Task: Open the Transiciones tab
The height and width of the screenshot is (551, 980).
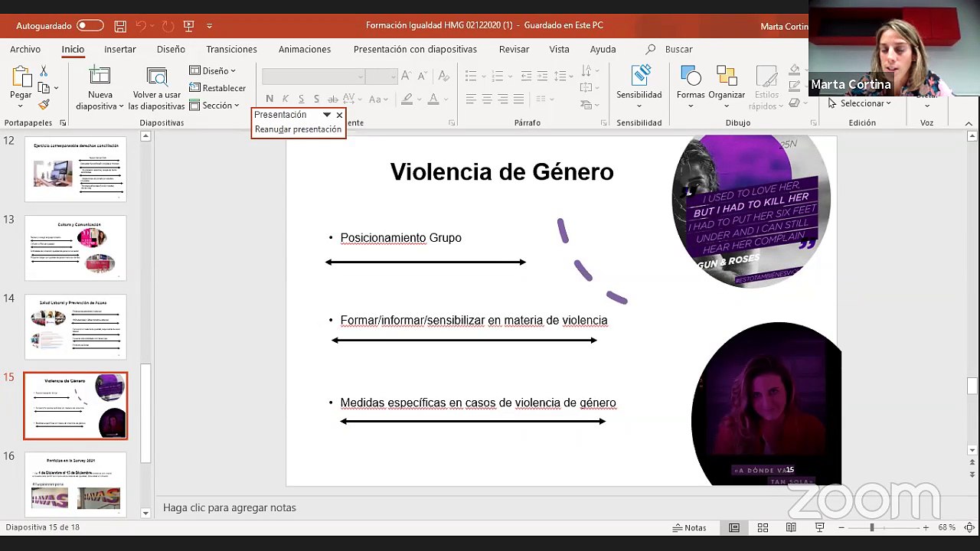Action: click(231, 49)
